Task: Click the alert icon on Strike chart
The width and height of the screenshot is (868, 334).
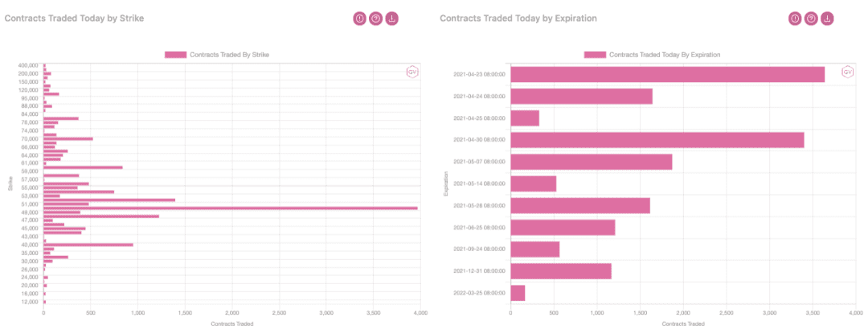Action: (360, 19)
